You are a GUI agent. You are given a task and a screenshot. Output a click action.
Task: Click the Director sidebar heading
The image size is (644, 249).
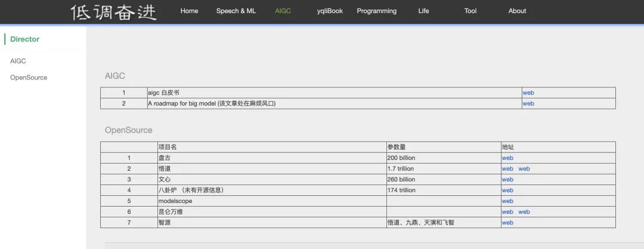coord(24,39)
